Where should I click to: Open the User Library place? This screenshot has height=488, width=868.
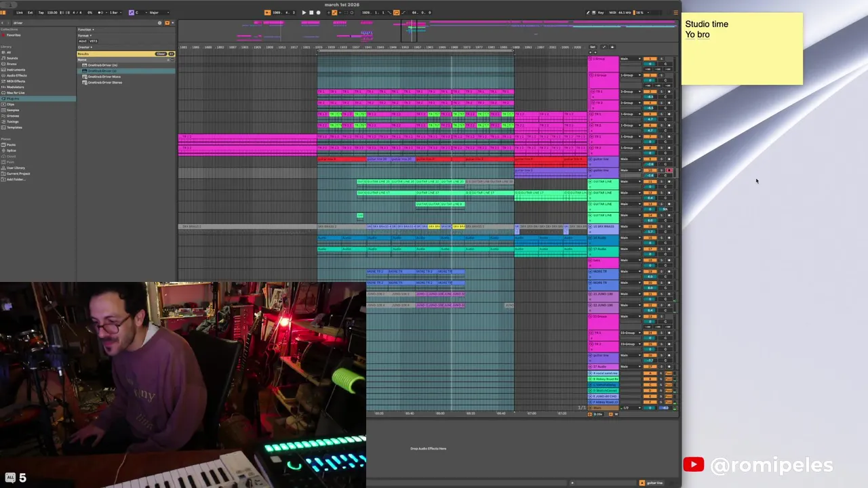pos(16,168)
